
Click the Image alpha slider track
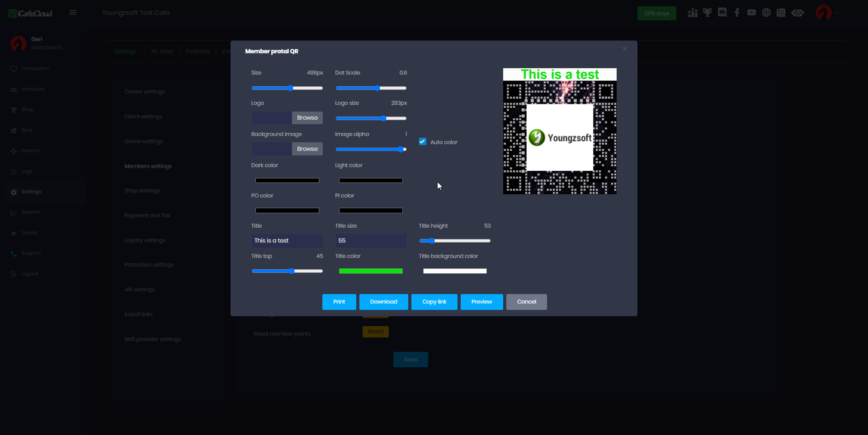coord(371,149)
